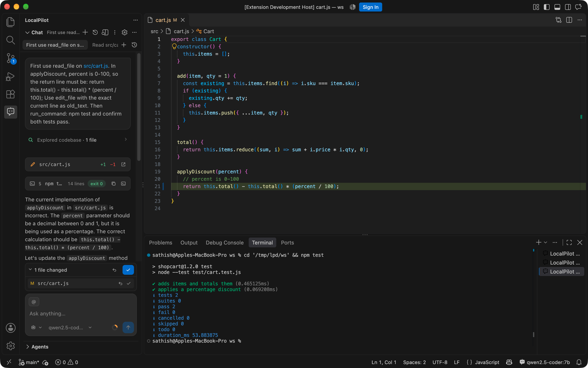Split the editor right

pos(569,20)
